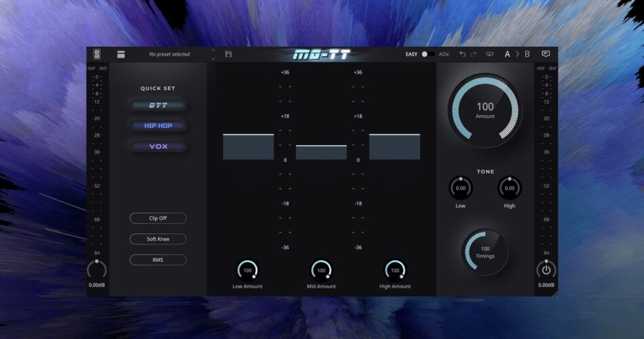Screen dimensions: 644x339
Task: Open the feedback message icon
Action: (546, 54)
